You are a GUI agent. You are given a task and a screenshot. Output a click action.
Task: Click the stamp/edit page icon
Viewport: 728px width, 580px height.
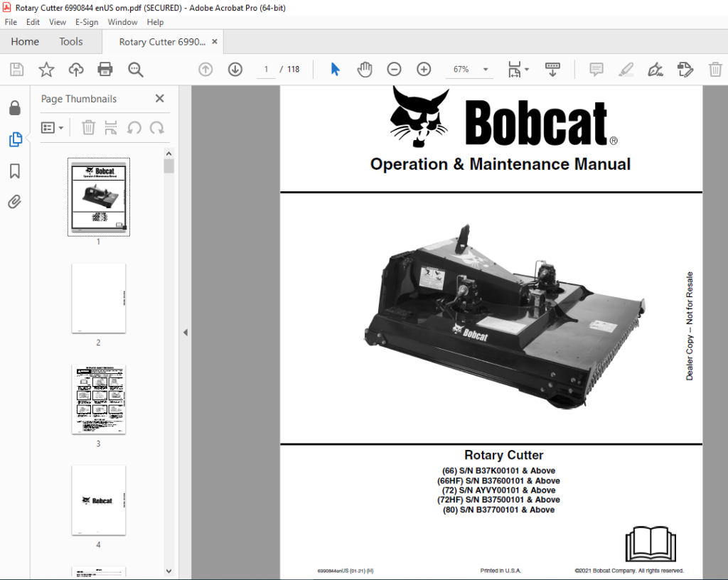[685, 70]
